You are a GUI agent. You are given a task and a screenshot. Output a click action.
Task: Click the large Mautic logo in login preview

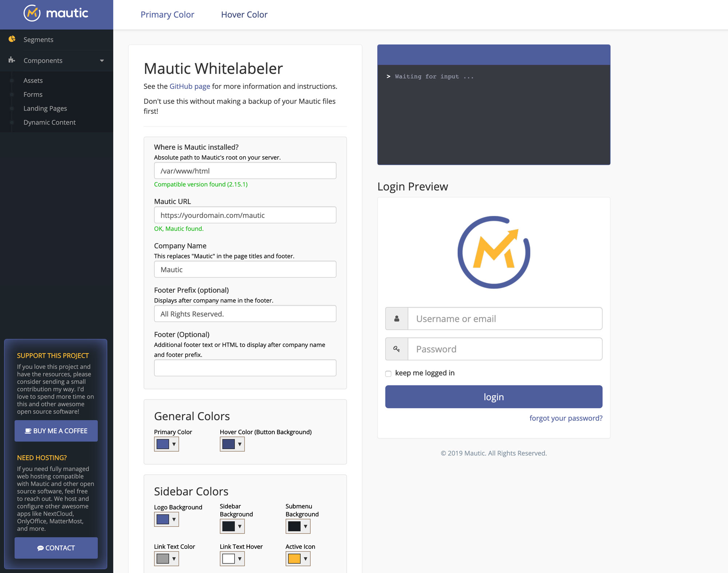pos(494,252)
